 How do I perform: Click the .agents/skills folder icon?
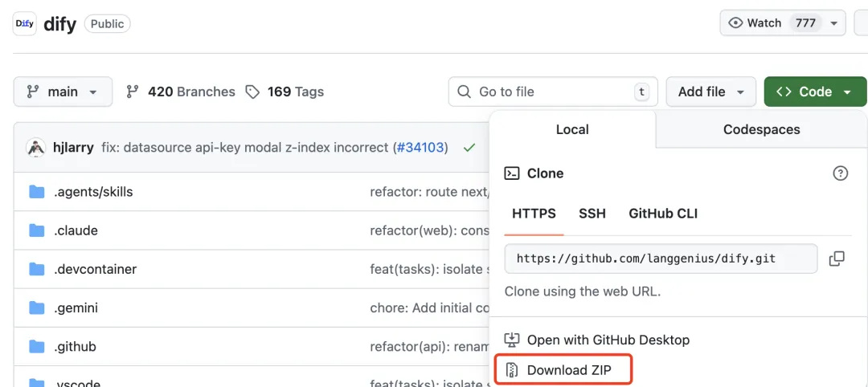(37, 192)
